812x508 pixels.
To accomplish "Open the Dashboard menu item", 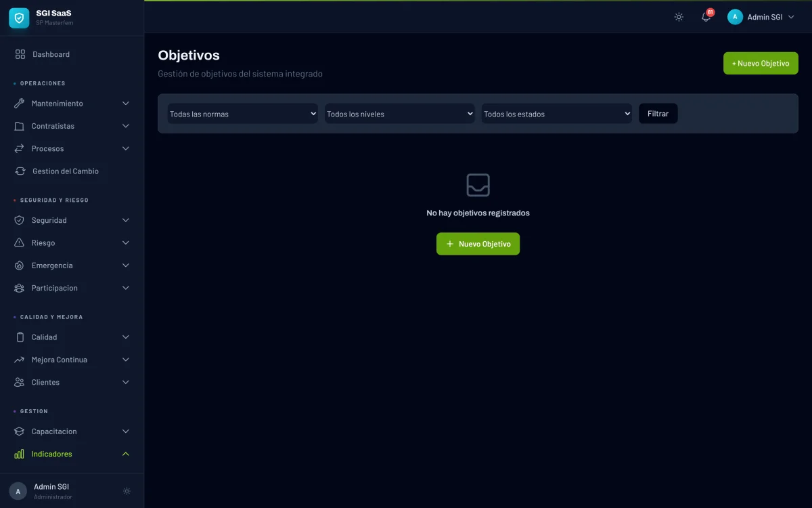I will pyautogui.click(x=51, y=54).
